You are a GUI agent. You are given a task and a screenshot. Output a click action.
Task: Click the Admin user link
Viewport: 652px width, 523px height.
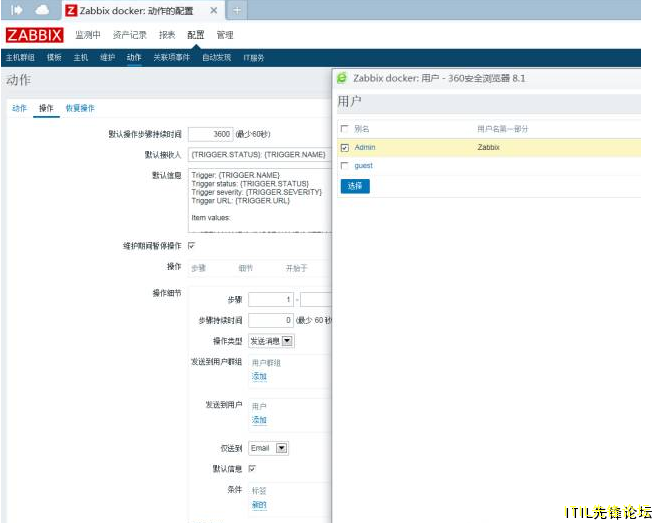(365, 147)
